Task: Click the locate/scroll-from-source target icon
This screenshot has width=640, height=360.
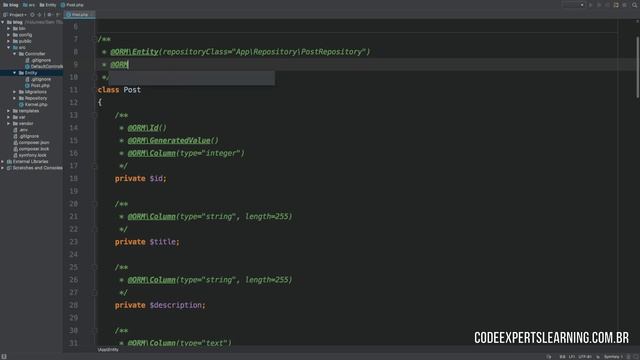Action: click(x=32, y=15)
